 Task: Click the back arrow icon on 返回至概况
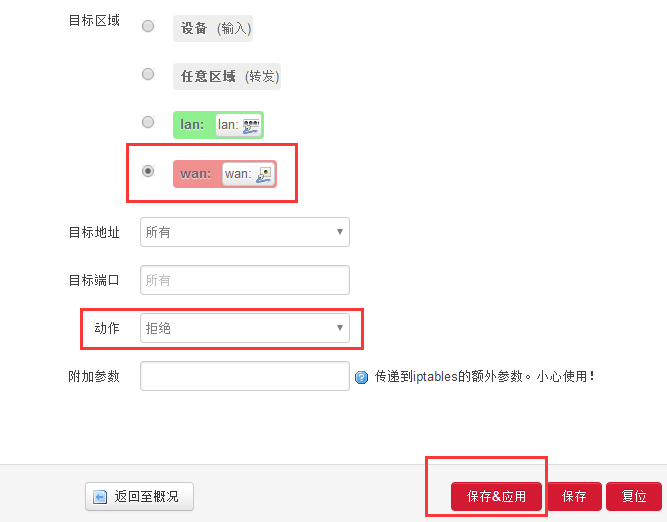coord(100,496)
